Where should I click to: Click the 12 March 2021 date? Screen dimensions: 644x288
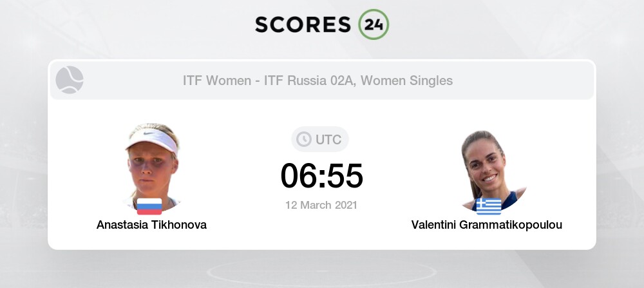(x=322, y=206)
